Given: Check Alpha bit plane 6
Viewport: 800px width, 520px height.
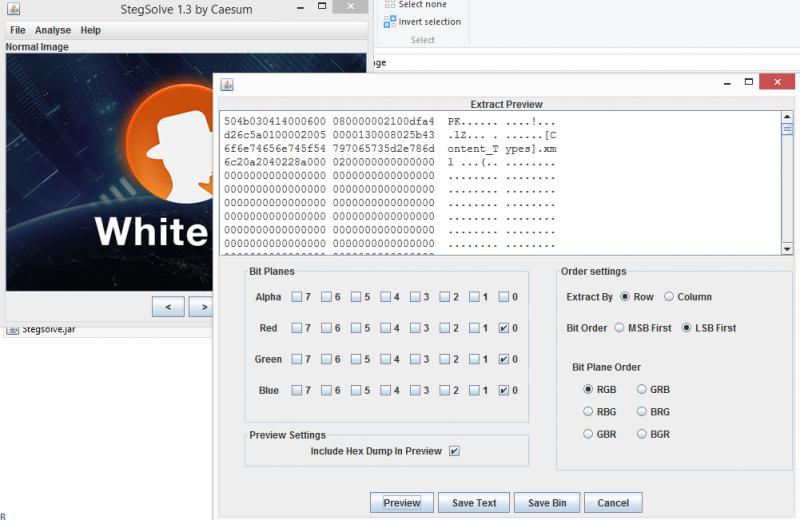Looking at the screenshot, I should pos(326,296).
